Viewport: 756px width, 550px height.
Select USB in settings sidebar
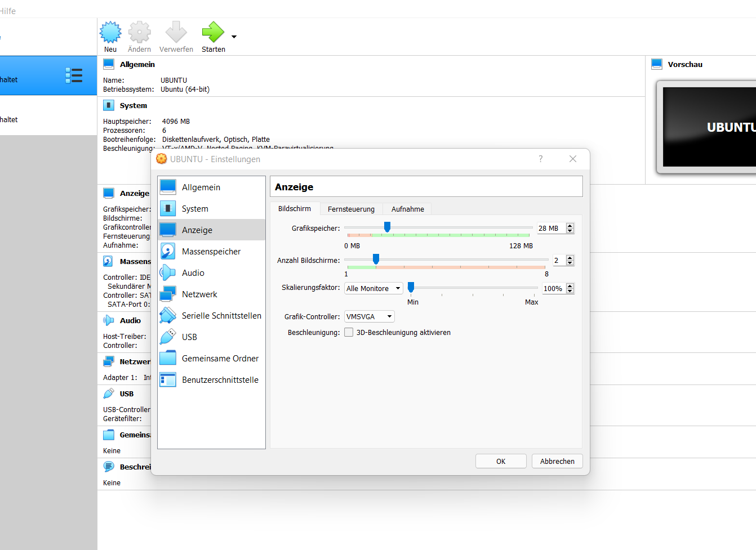point(211,337)
